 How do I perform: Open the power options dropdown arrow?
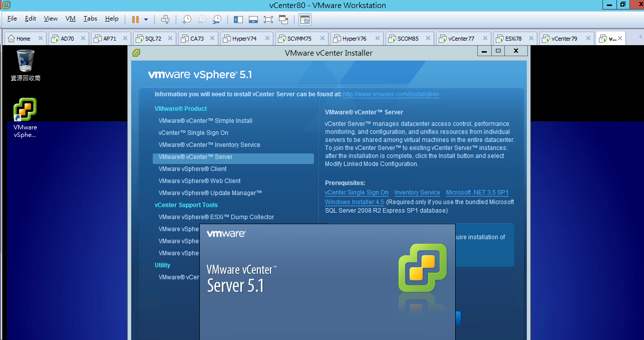(146, 20)
